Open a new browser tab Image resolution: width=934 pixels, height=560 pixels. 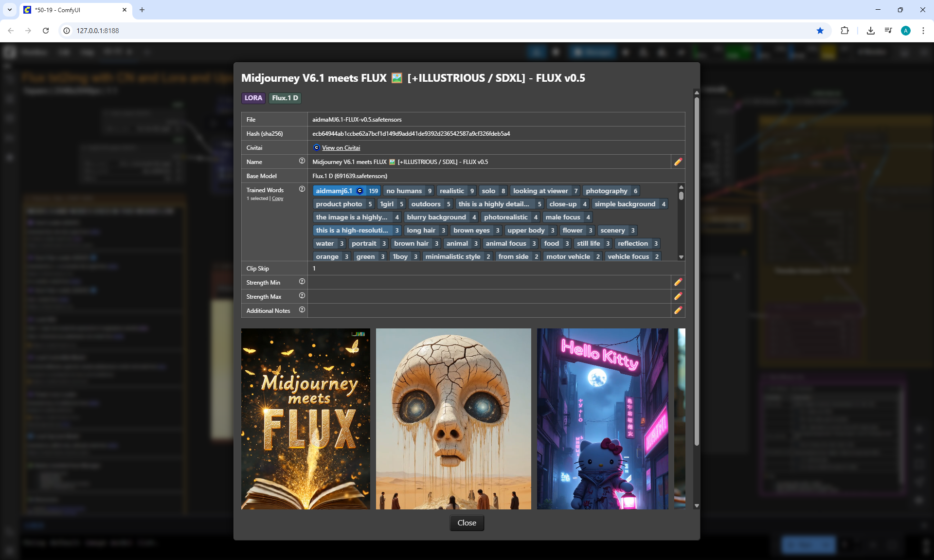pos(142,10)
